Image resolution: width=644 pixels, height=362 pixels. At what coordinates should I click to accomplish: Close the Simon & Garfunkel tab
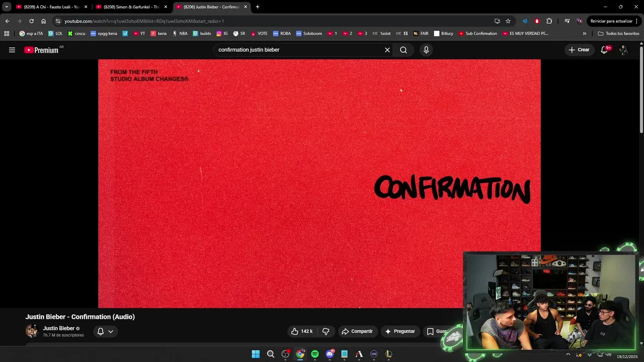pyautogui.click(x=166, y=7)
